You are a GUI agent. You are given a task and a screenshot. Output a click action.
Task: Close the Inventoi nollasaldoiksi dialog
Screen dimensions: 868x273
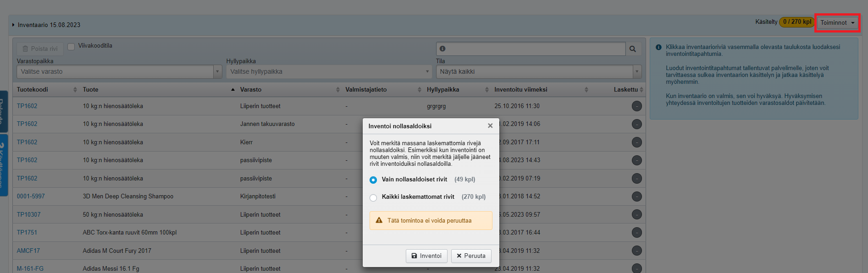click(490, 126)
